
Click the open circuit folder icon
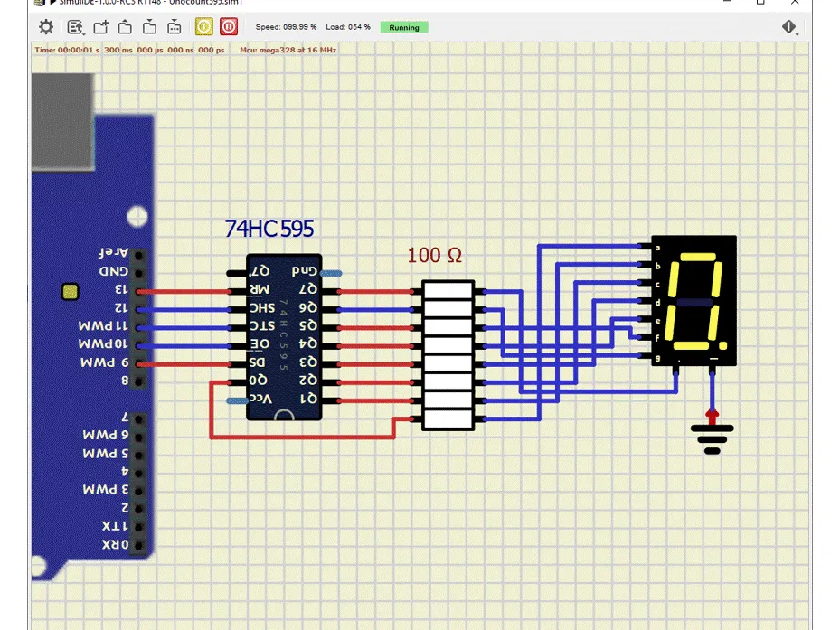click(x=125, y=27)
